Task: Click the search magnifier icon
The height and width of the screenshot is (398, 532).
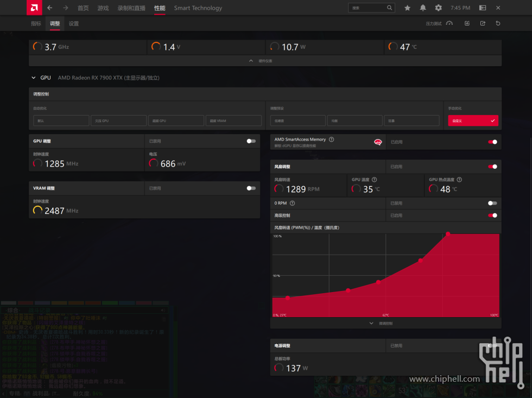Action: [x=390, y=8]
